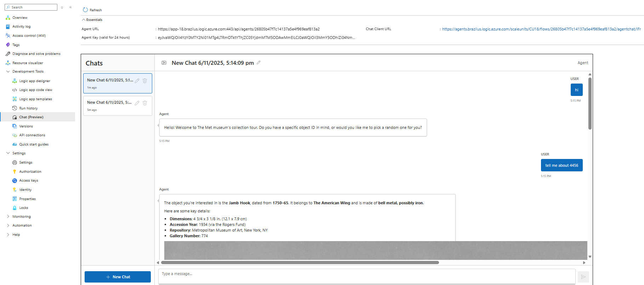Click the 'Gallery Number: 774' line
This screenshot has width=644, height=285.
coord(189,236)
